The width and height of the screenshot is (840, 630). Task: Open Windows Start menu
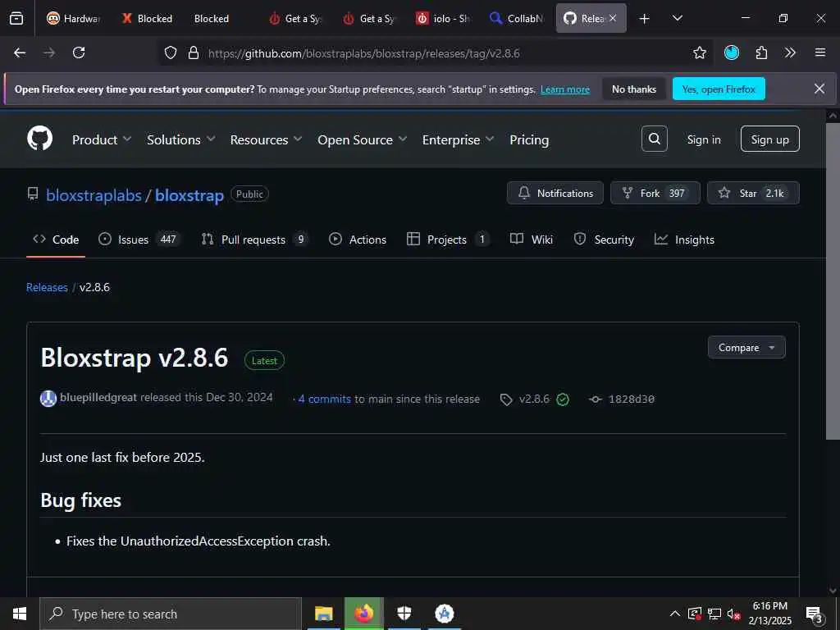[20, 614]
